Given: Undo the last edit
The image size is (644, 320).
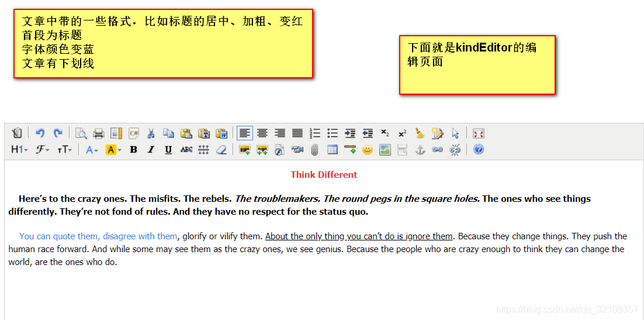Looking at the screenshot, I should point(40,133).
